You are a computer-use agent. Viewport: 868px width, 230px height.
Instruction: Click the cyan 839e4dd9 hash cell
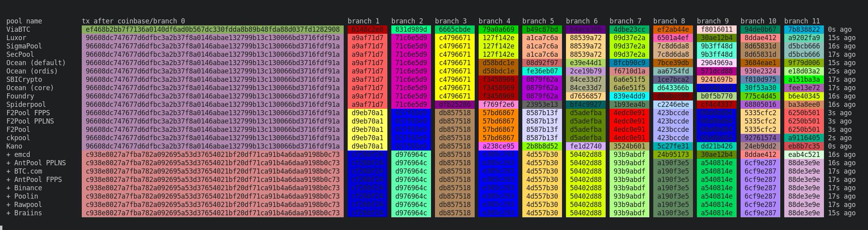[629, 96]
